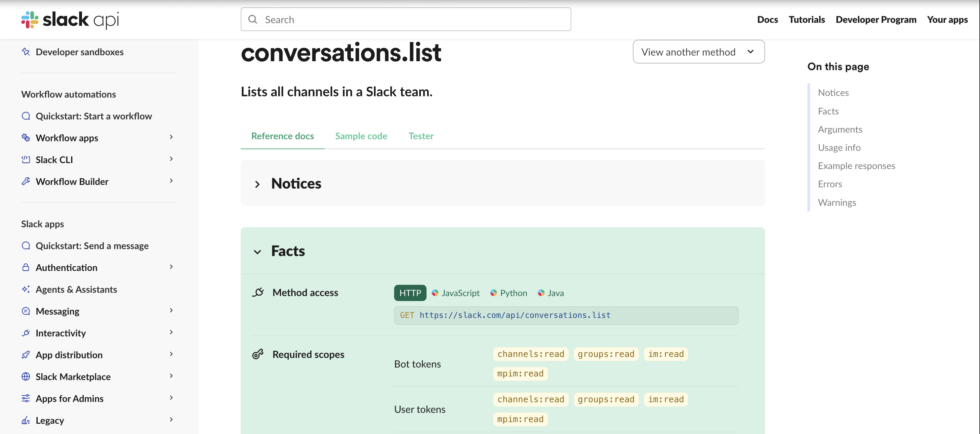Screen dimensions: 980x434
Task: Open the Sample code tab
Action: [x=361, y=136]
